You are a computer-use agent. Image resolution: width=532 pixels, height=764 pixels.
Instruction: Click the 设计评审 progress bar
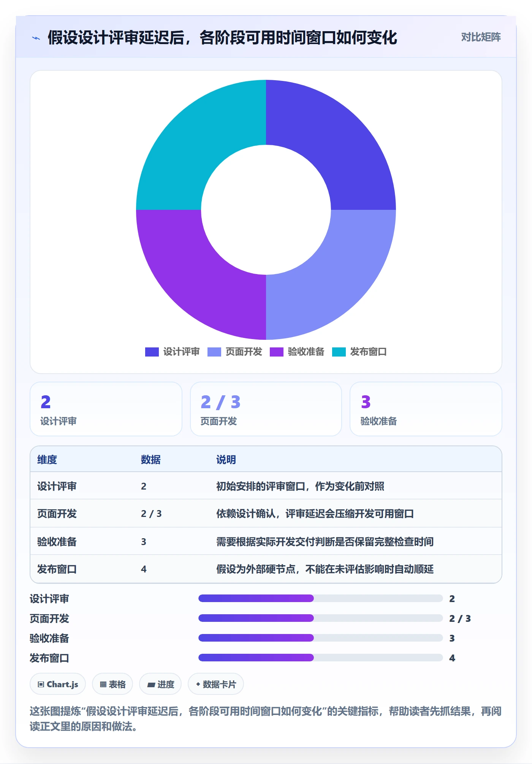pos(321,598)
